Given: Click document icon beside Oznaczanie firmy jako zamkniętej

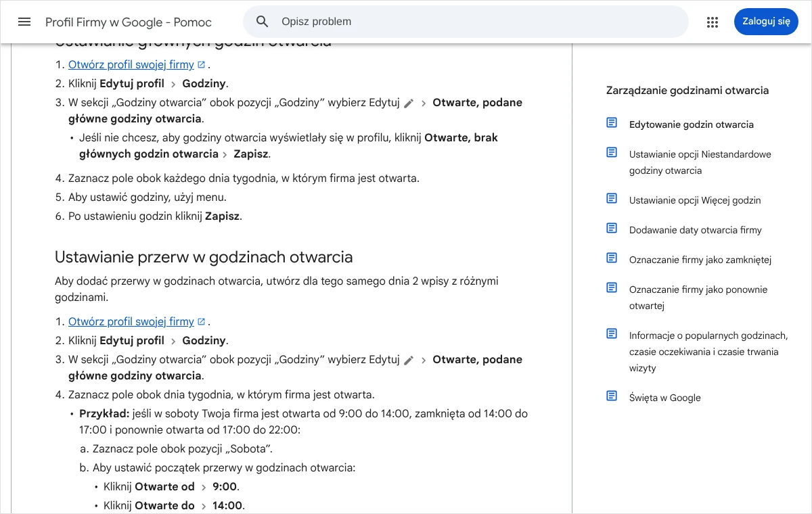Looking at the screenshot, I should (x=612, y=258).
